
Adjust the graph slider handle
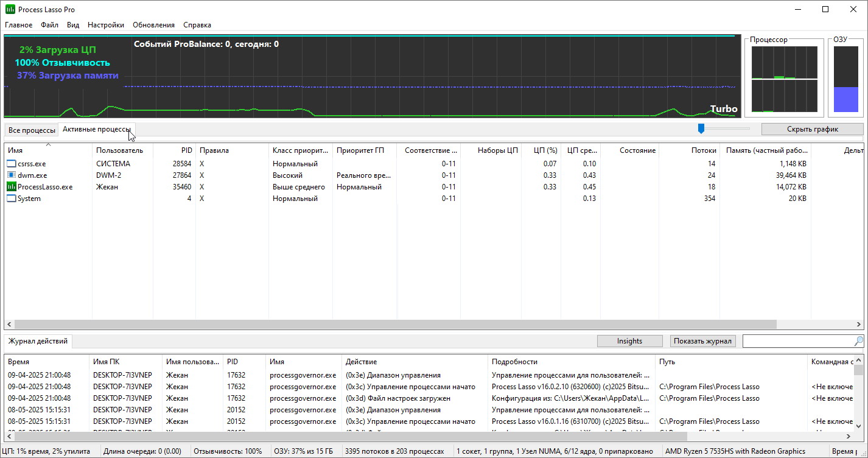tap(701, 129)
